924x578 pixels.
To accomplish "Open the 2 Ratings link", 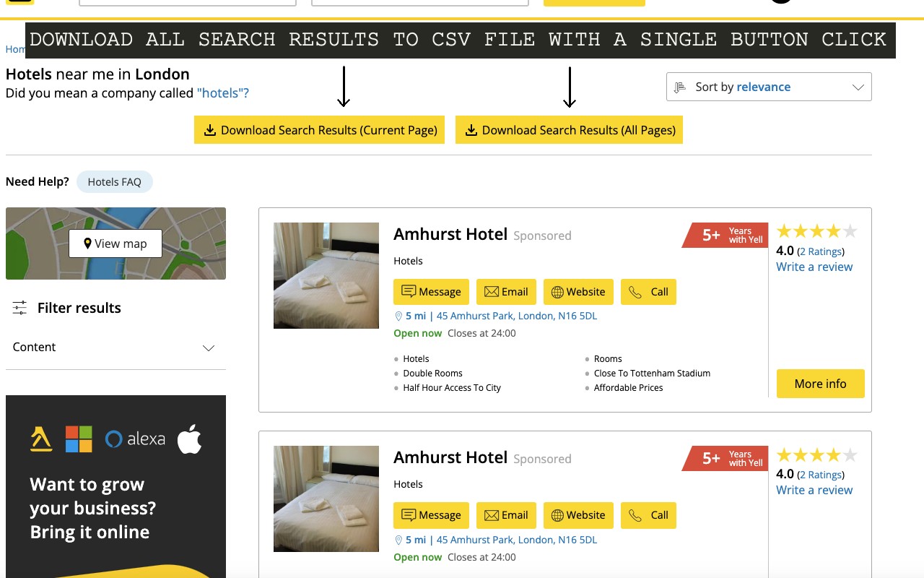I will (820, 251).
